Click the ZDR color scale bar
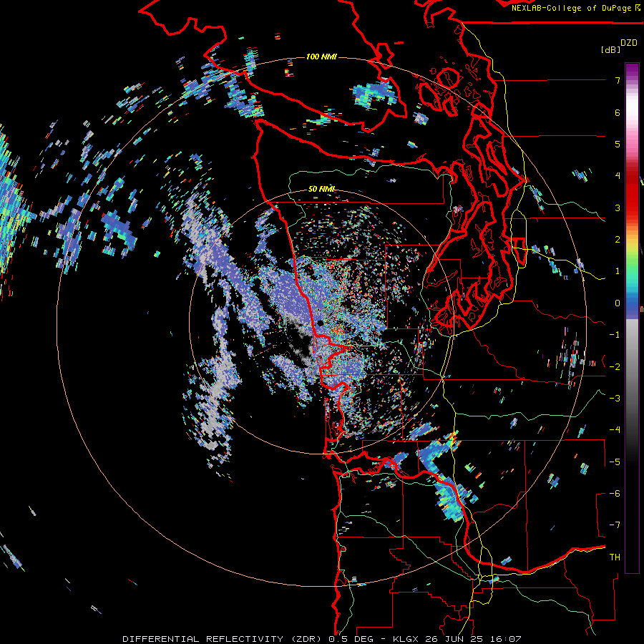Viewport: 644px width, 644px height. [632, 318]
